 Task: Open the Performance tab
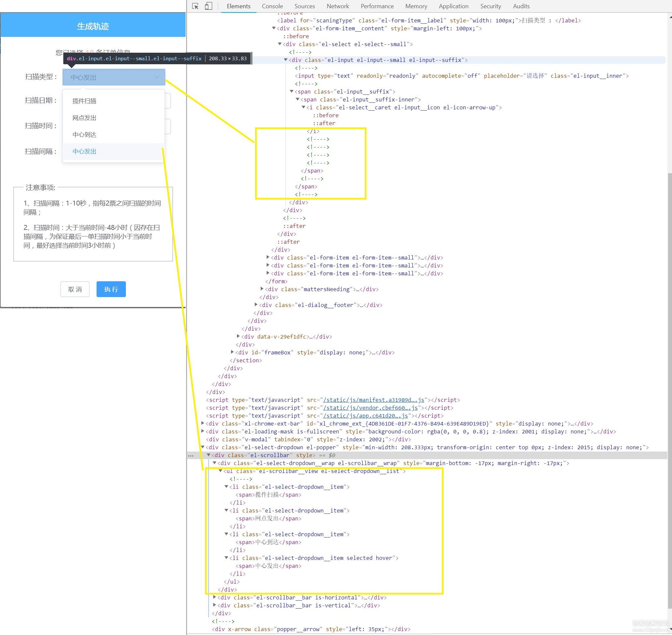click(x=377, y=6)
